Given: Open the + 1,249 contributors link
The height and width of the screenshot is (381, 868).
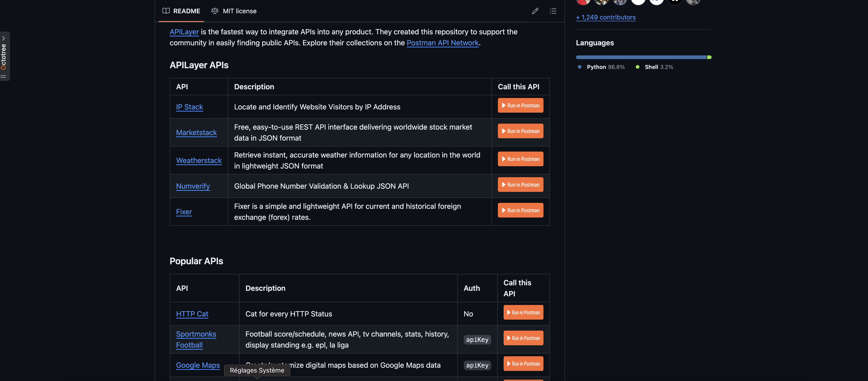Looking at the screenshot, I should pos(606,17).
